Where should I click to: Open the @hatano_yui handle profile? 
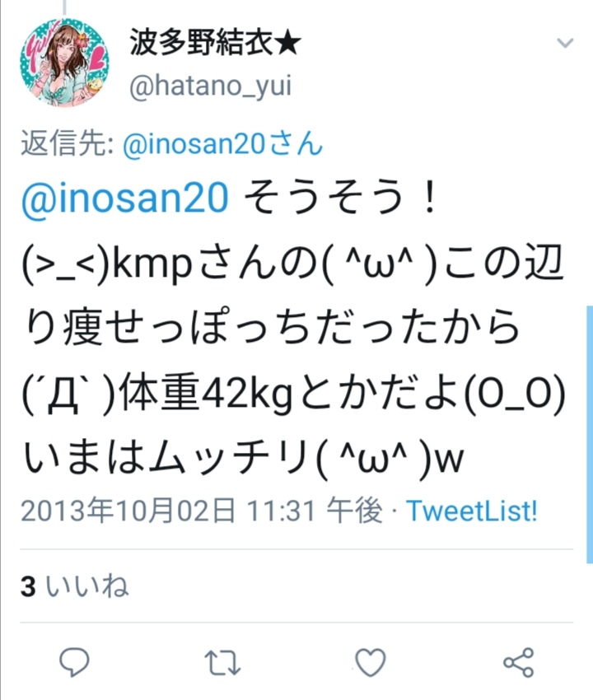coord(210,86)
